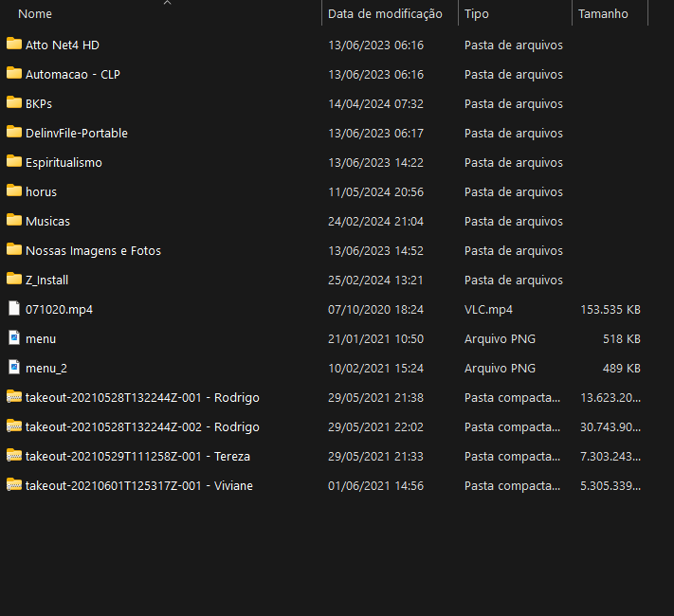Select the takeout-20210528T132244Z-002 - Rodrigo archive
The width and height of the screenshot is (674, 616).
click(142, 426)
